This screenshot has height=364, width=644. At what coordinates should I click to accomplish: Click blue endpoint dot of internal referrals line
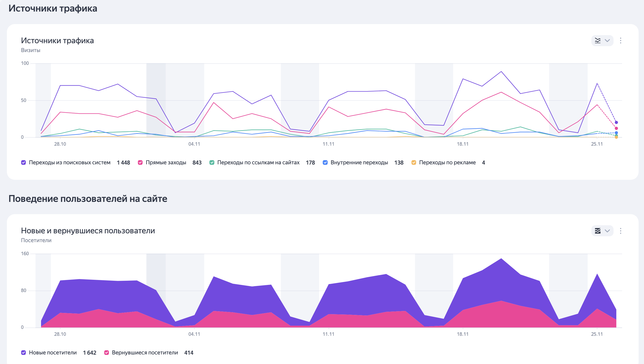point(616,133)
